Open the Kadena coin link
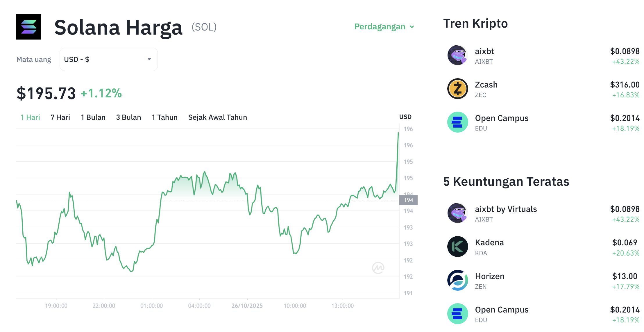 click(x=489, y=243)
